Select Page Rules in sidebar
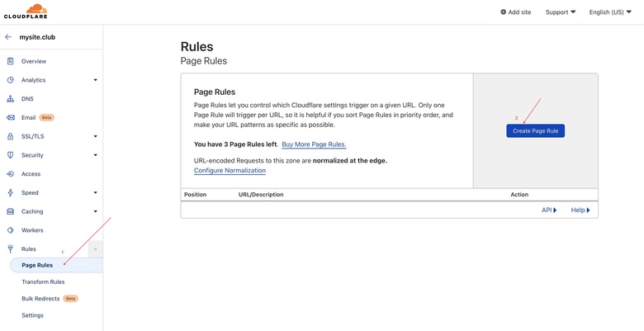 (57, 265)
